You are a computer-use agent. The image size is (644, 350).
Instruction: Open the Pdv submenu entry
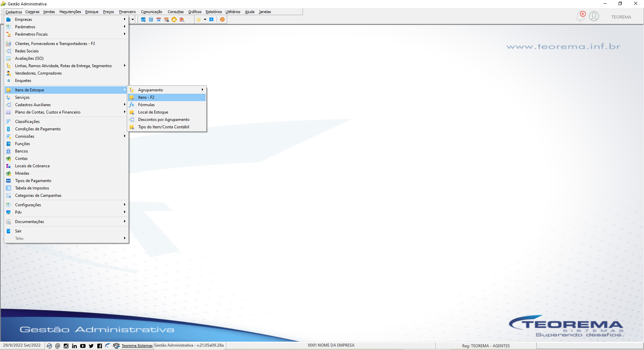click(x=66, y=212)
